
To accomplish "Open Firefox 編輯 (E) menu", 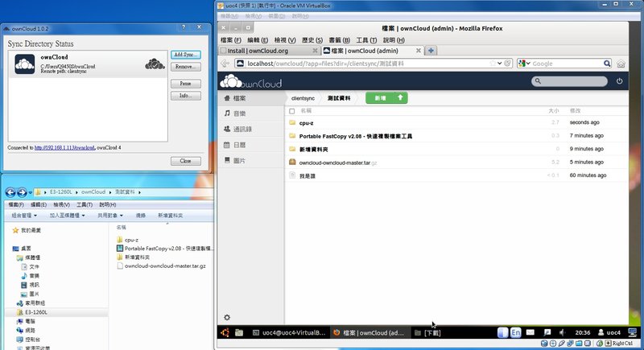I will [x=258, y=39].
